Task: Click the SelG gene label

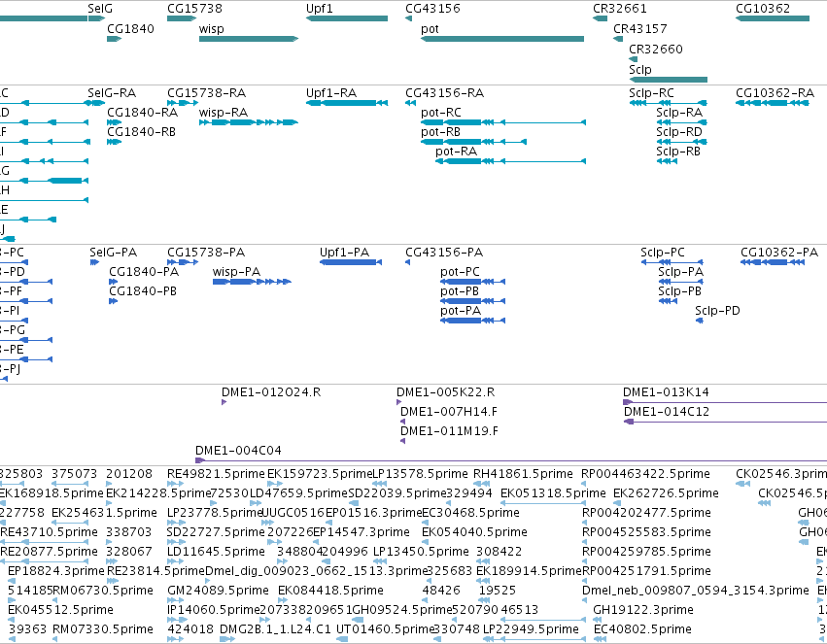Action: [100, 9]
